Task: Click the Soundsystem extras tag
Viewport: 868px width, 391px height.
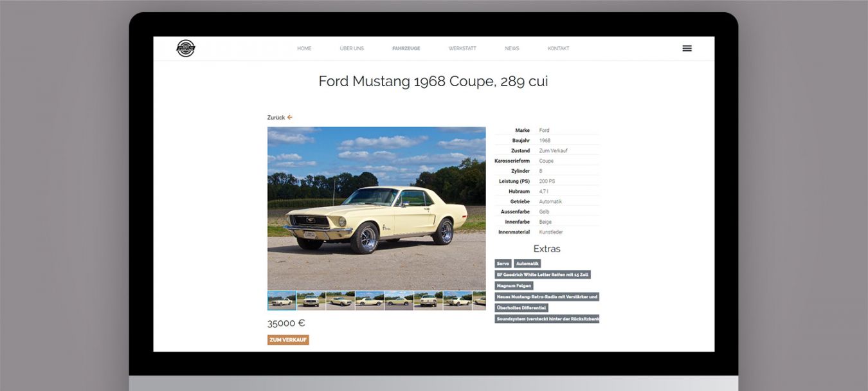Action: [x=547, y=318]
